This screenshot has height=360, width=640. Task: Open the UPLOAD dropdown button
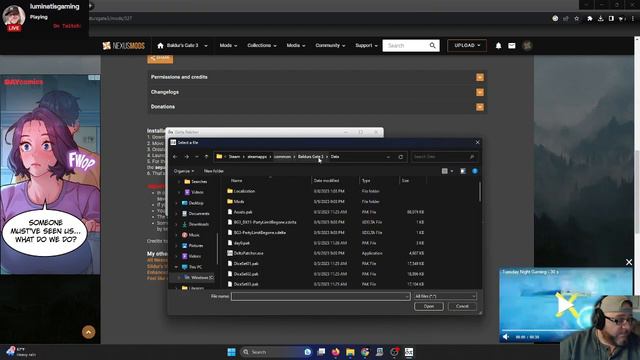(467, 46)
